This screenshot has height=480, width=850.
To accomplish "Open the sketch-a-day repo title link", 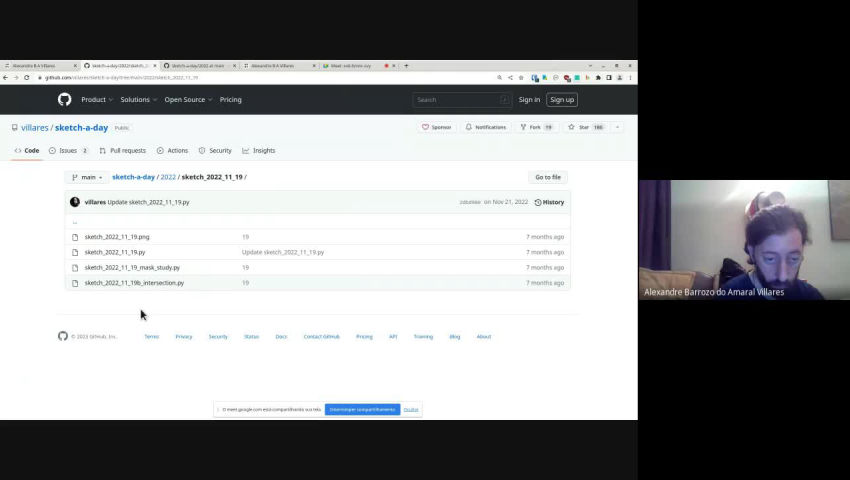I will pyautogui.click(x=81, y=128).
